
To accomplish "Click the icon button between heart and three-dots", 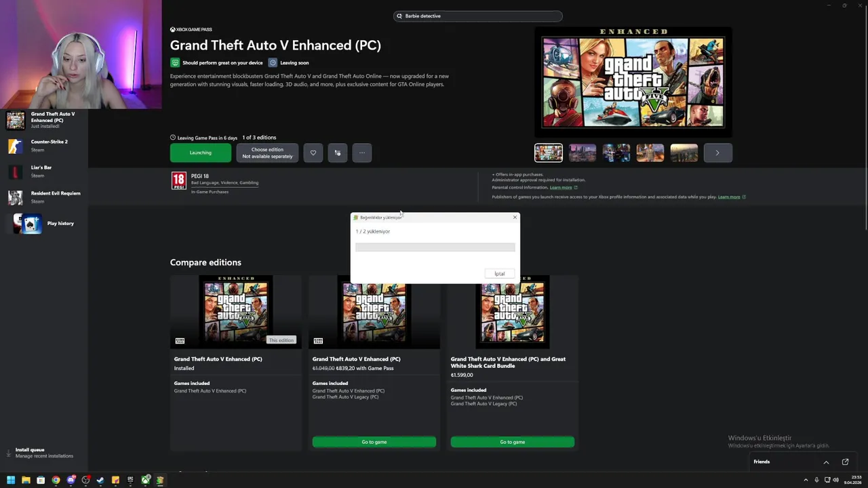I will 338,152.
